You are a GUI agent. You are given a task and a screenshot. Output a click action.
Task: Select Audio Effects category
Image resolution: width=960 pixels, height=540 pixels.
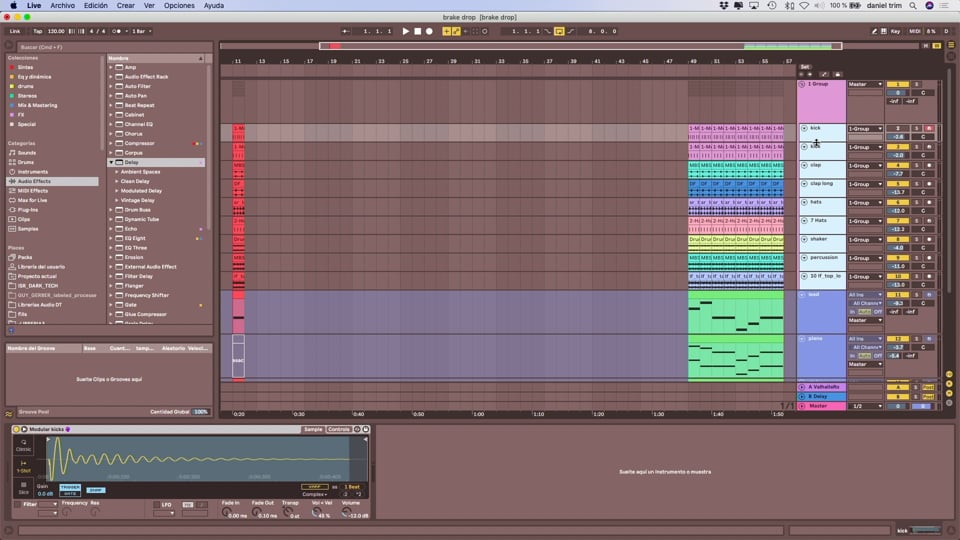point(34,181)
